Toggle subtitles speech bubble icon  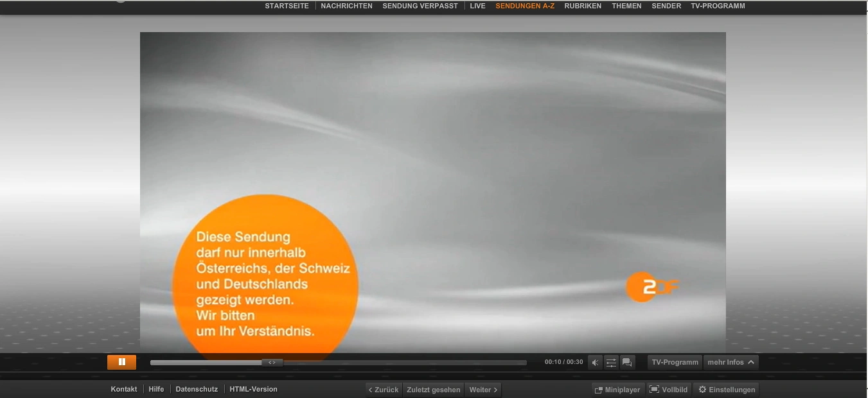[627, 363]
